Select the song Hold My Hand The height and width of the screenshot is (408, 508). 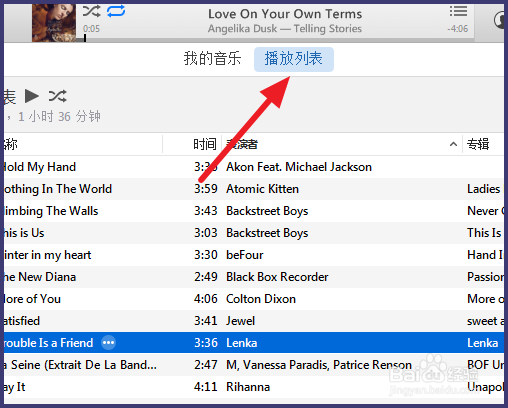tap(39, 167)
